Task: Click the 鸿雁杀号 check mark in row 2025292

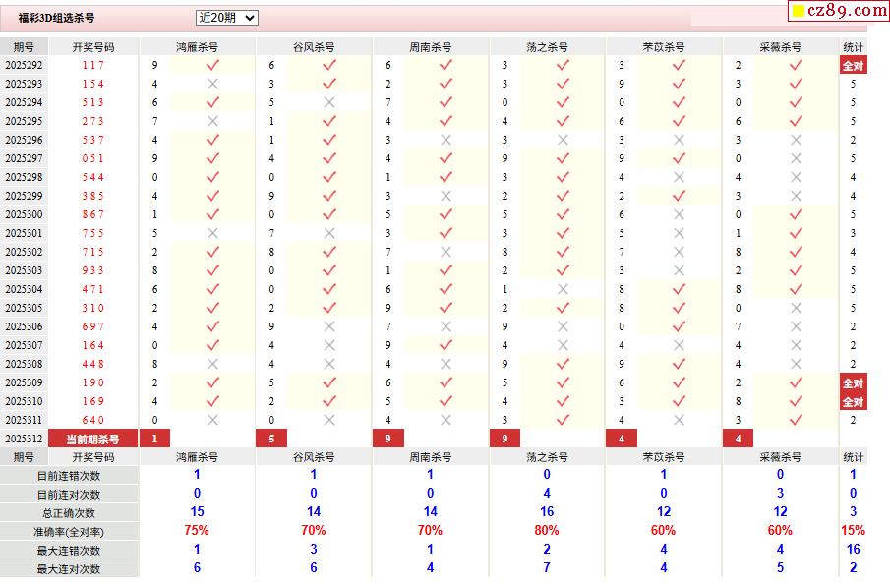Action: pos(212,65)
